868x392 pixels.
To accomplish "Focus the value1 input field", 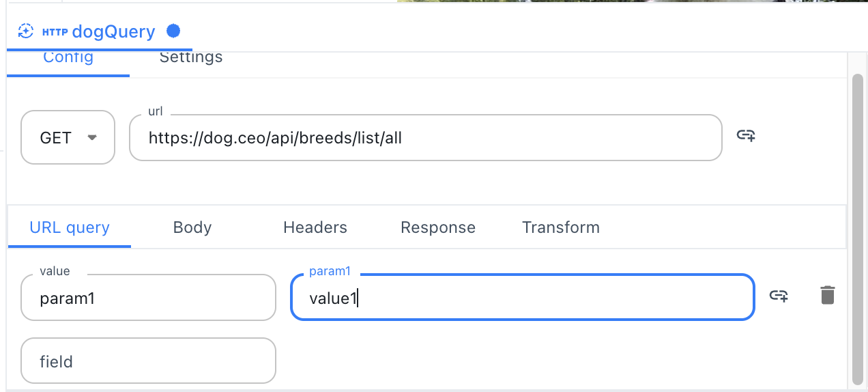I will tap(522, 298).
